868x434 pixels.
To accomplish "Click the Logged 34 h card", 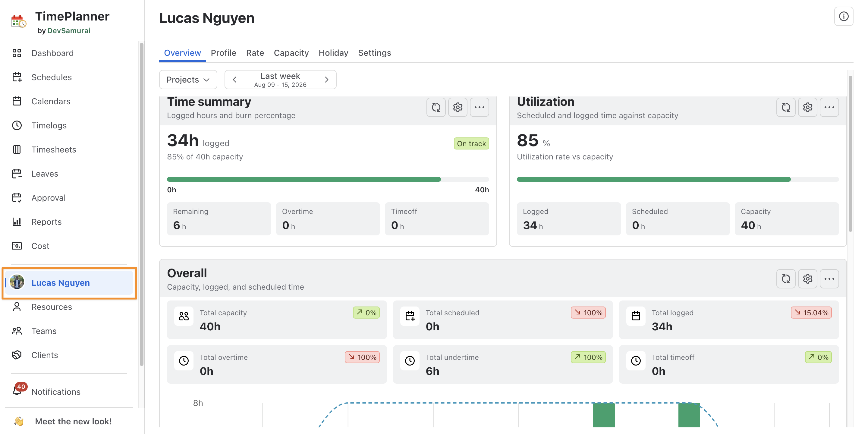I will click(x=569, y=219).
